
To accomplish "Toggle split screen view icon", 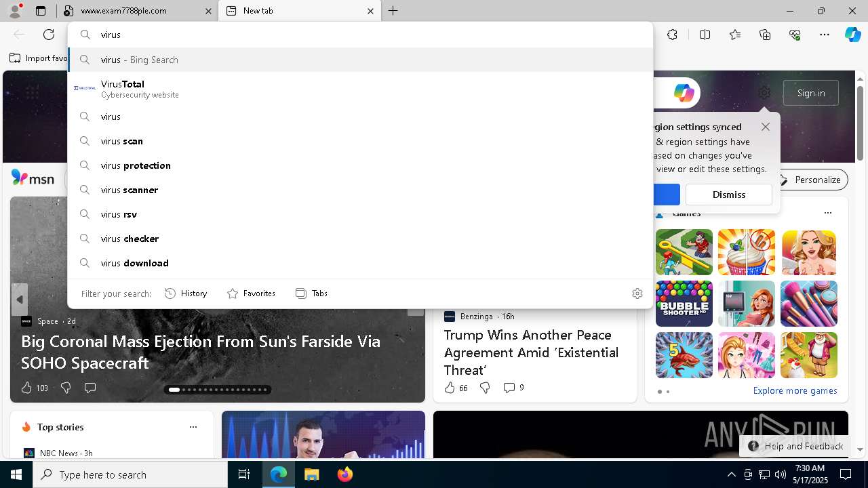I will click(x=705, y=35).
